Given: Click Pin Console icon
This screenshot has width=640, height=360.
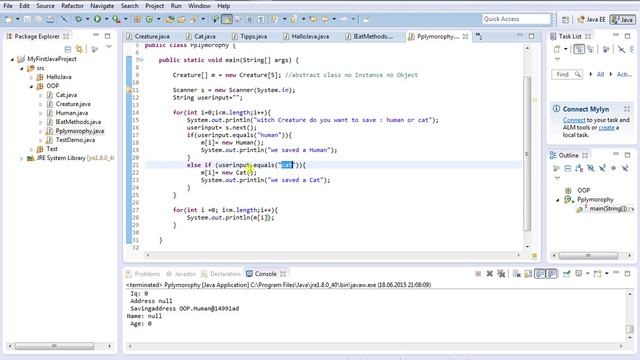Looking at the screenshot, I should click(x=567, y=273).
